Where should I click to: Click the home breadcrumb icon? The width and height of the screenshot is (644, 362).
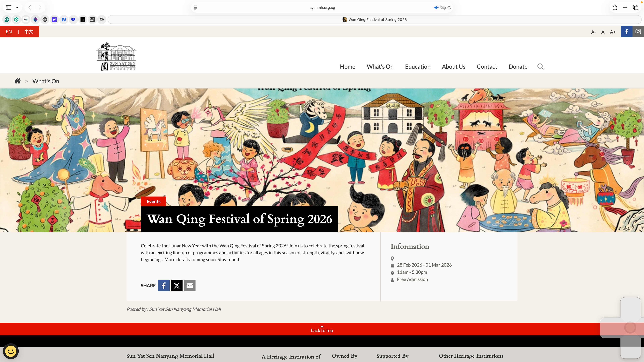pyautogui.click(x=17, y=81)
